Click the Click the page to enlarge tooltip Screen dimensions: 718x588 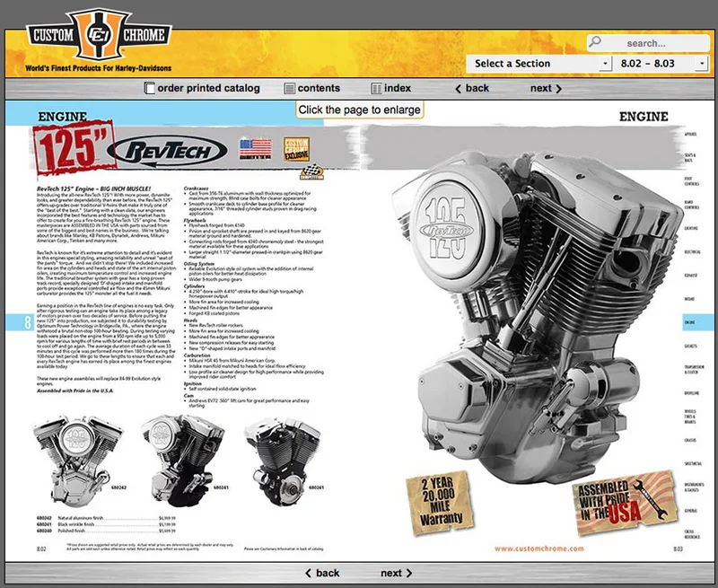click(x=360, y=110)
